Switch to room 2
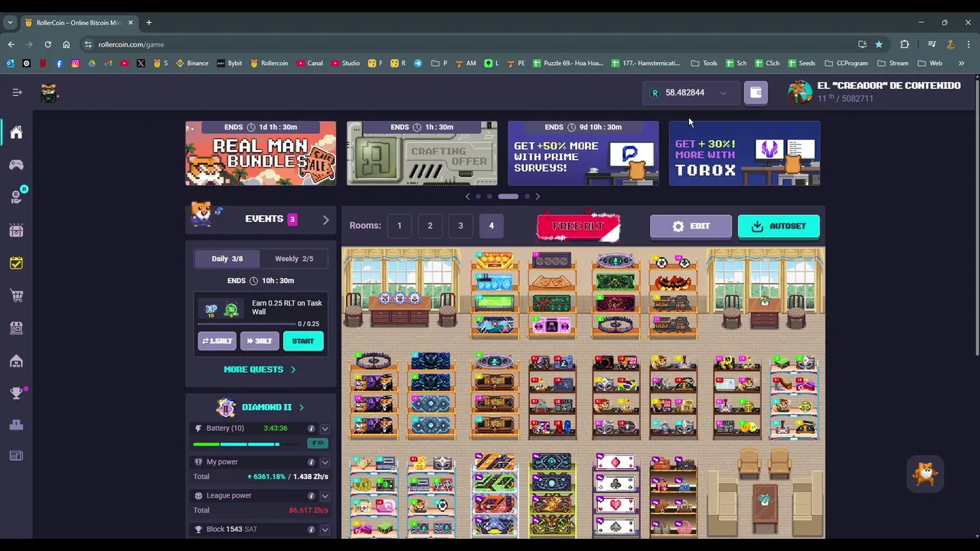Screen dimensions: 980x551 tap(430, 226)
